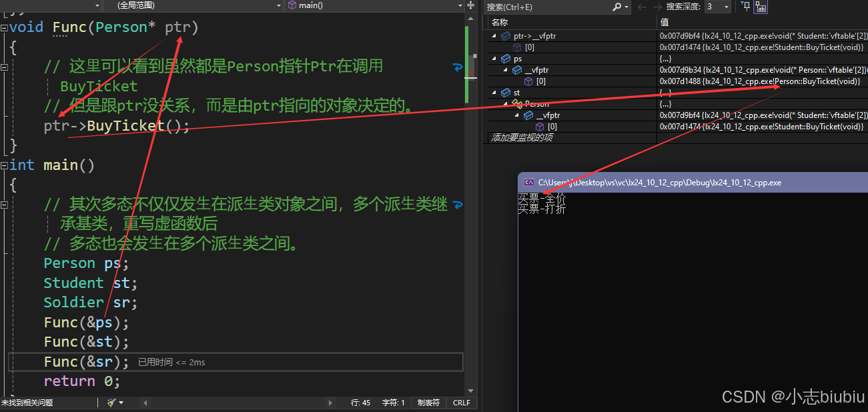
Task: Click the 字符: 1 status indicator
Action: 393,403
